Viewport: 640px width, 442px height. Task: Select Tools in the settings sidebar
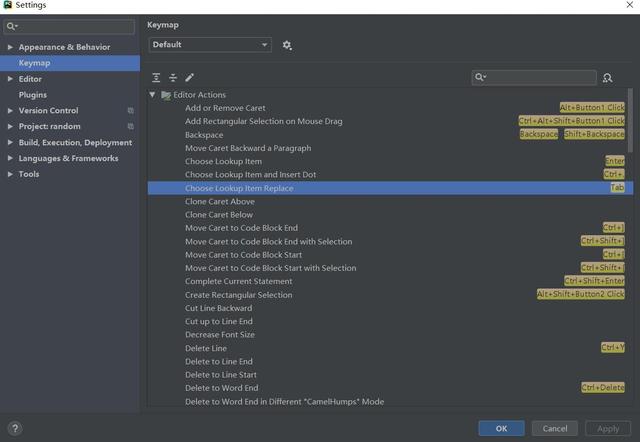[x=29, y=174]
